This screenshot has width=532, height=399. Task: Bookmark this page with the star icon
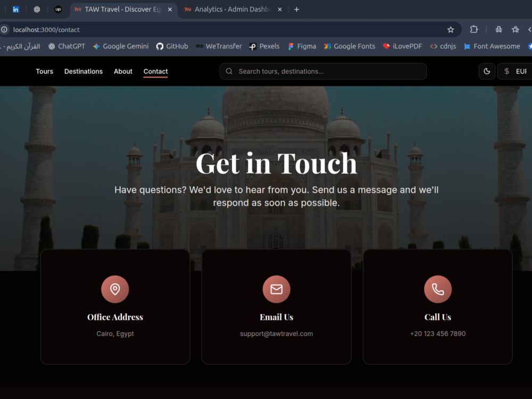click(451, 29)
